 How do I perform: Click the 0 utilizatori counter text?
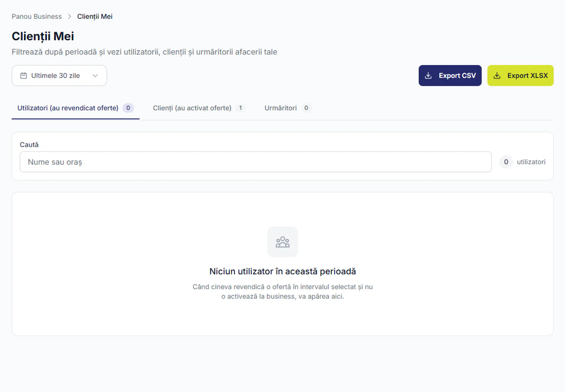[x=523, y=162]
